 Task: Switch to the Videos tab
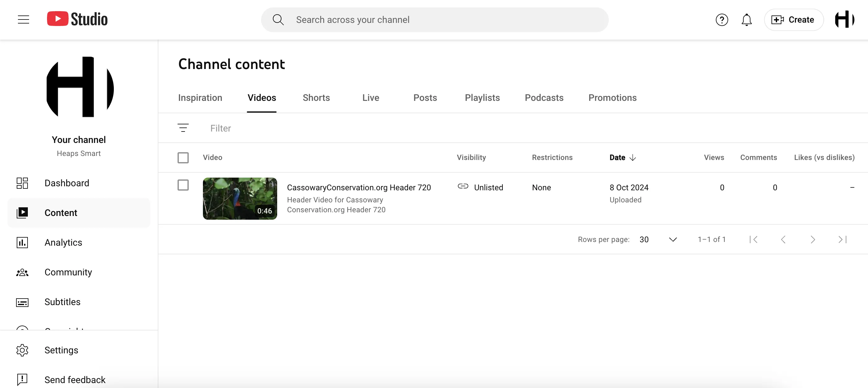tap(262, 98)
